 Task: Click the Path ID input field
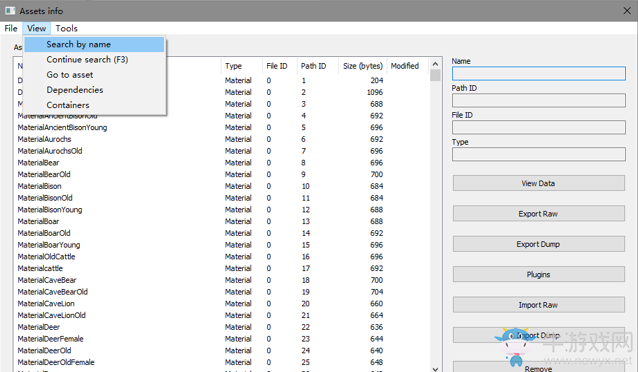[x=539, y=101]
